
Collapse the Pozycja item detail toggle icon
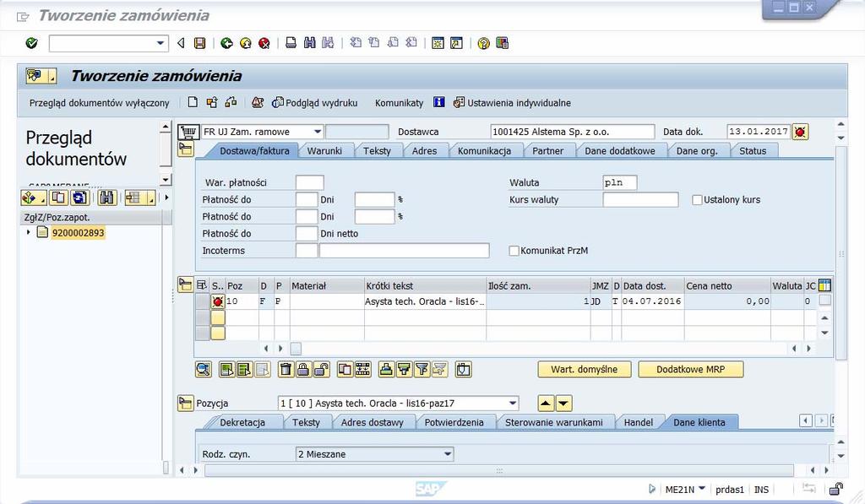[185, 403]
